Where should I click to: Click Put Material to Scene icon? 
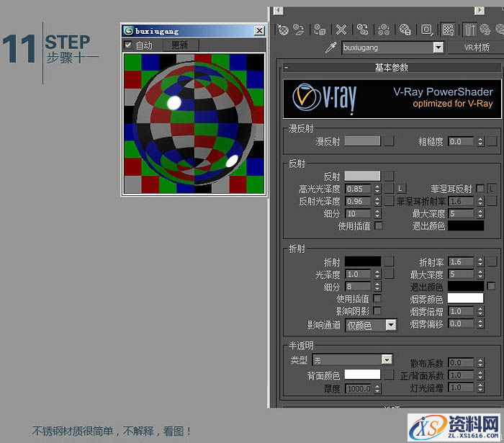tap(299, 30)
